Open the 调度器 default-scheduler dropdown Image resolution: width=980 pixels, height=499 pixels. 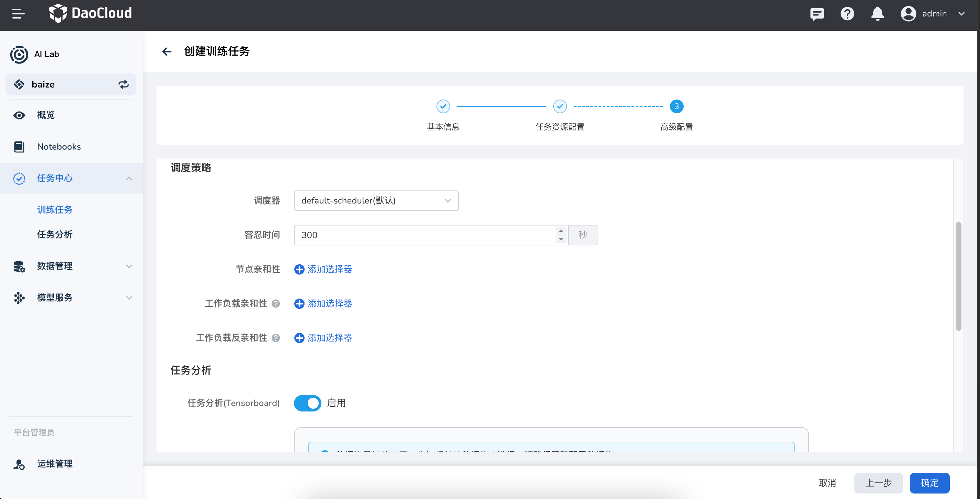pos(376,201)
